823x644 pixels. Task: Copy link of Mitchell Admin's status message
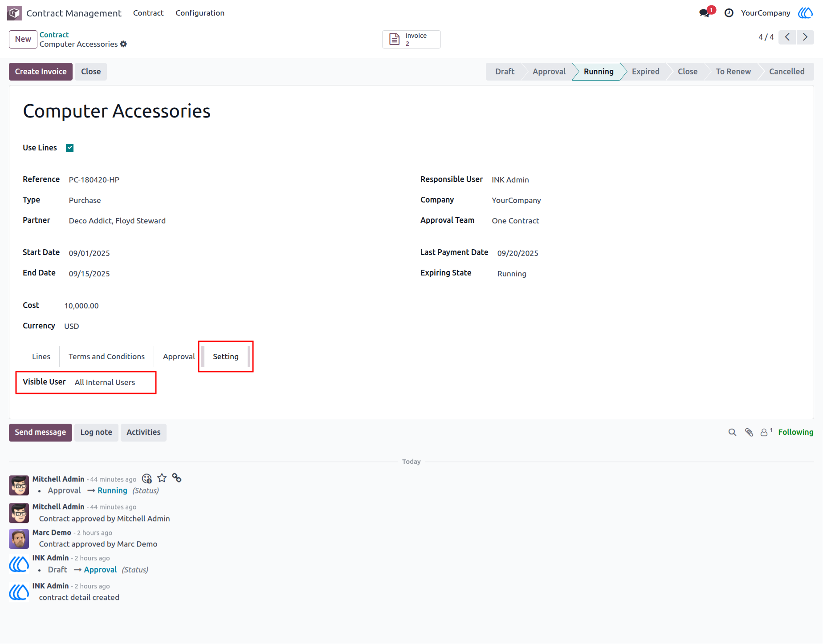pyautogui.click(x=177, y=478)
